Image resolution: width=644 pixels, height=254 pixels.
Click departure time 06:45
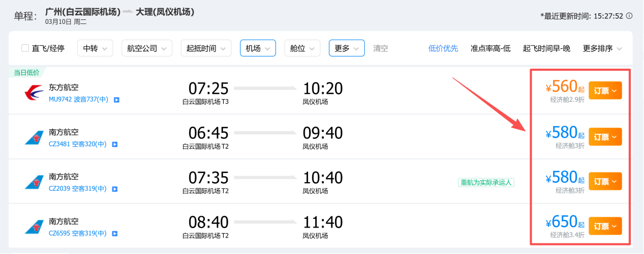point(208,133)
